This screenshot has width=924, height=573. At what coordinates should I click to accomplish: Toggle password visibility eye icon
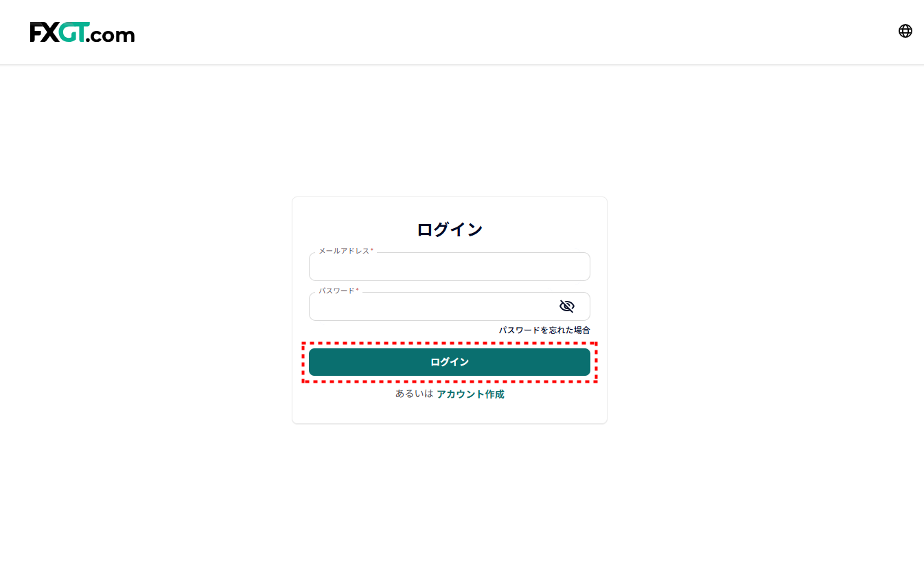(x=566, y=306)
